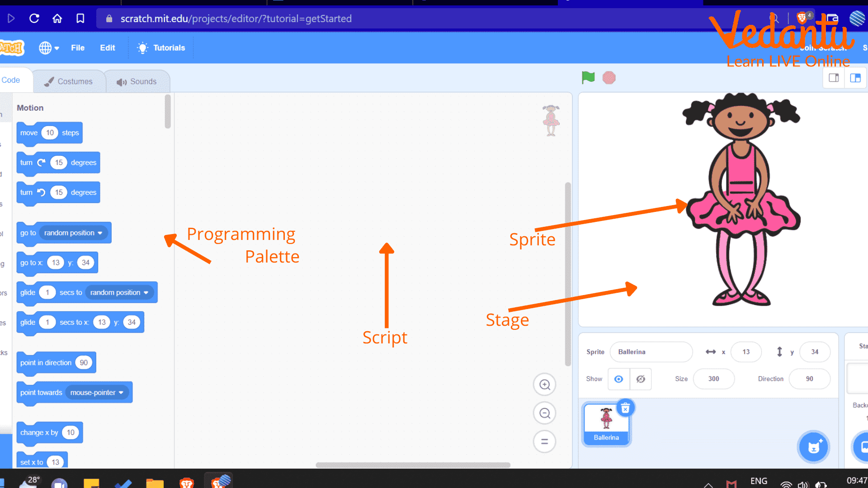Image resolution: width=868 pixels, height=488 pixels.
Task: Click the add new sprite cat icon
Action: tap(814, 447)
